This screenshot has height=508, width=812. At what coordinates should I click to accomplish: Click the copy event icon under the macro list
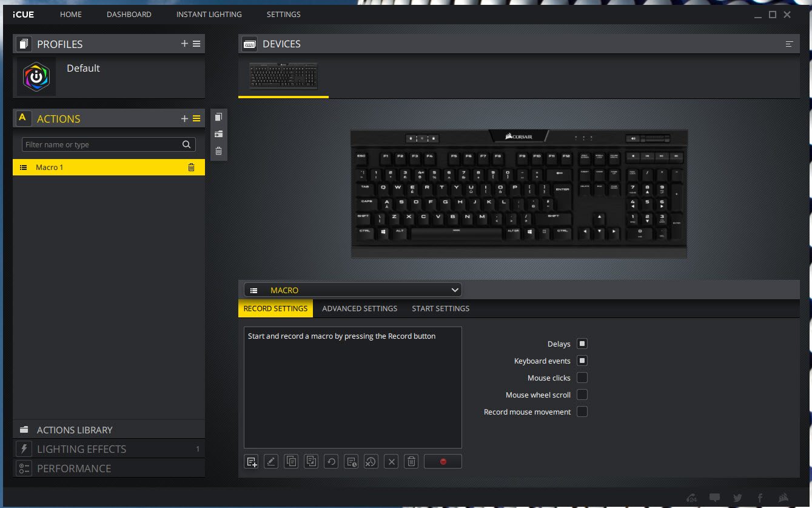pyautogui.click(x=291, y=461)
